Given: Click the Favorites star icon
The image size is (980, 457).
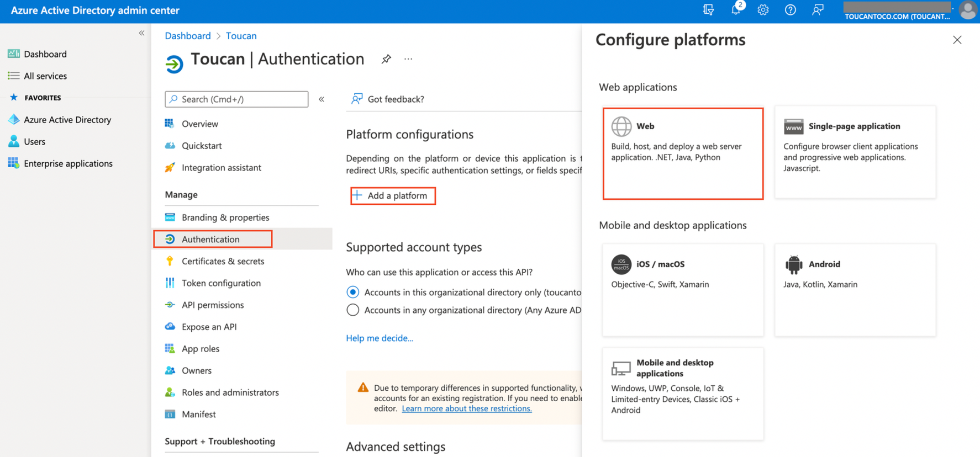Looking at the screenshot, I should 14,97.
